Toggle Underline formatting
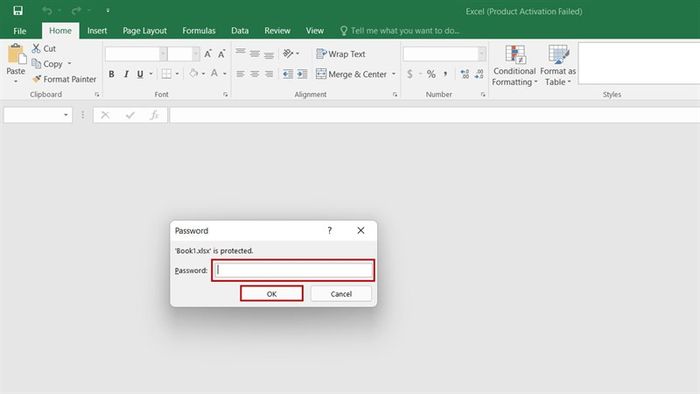700x394 pixels. (x=140, y=74)
